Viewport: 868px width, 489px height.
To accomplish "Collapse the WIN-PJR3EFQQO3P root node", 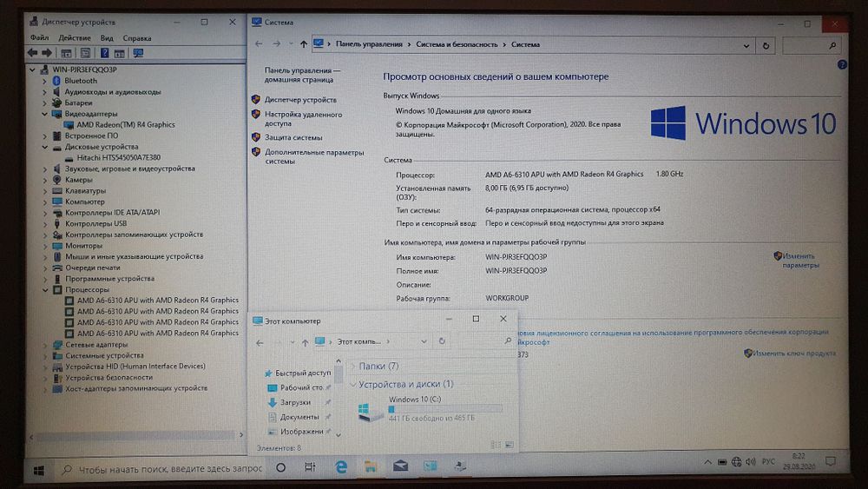I will (x=33, y=69).
